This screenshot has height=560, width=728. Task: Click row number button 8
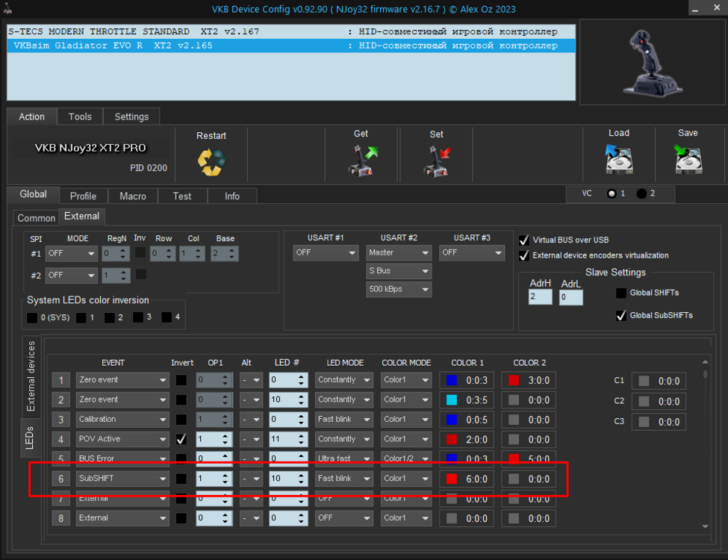click(60, 518)
